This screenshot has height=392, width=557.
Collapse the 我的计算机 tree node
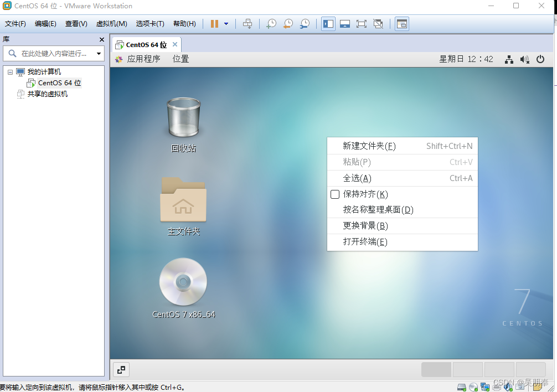(9, 71)
